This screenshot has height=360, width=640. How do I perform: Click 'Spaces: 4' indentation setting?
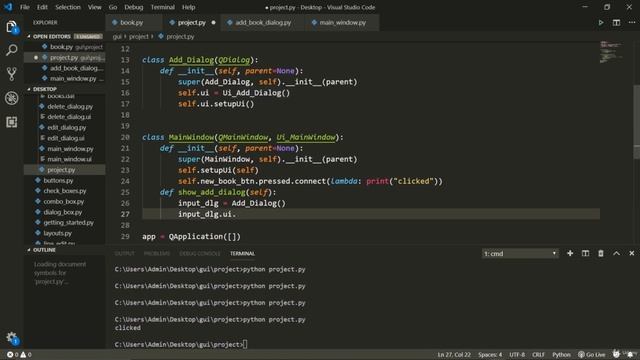pyautogui.click(x=490, y=355)
